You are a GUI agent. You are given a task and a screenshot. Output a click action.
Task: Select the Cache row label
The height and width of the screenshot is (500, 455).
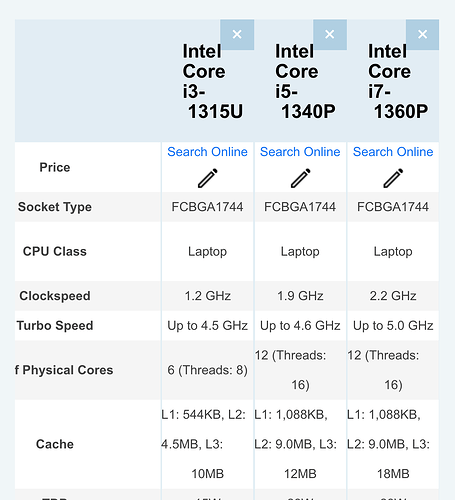pyautogui.click(x=55, y=444)
